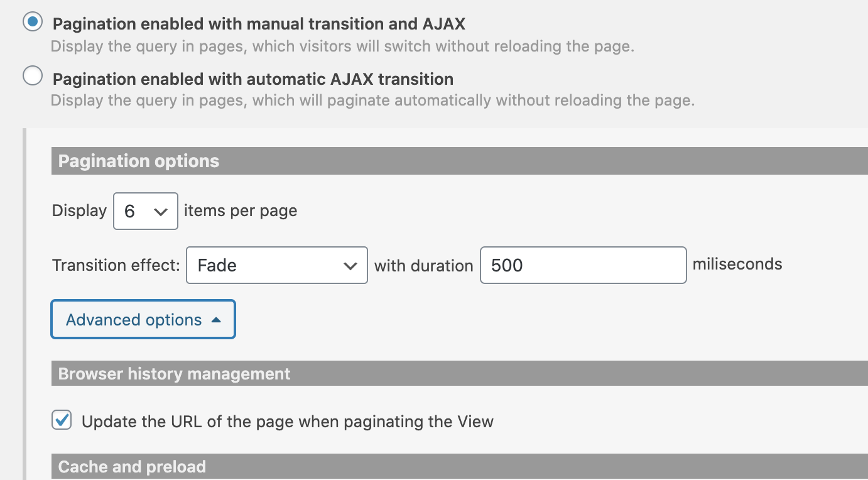Select manual transition and AJAX pagination radio

coord(33,23)
